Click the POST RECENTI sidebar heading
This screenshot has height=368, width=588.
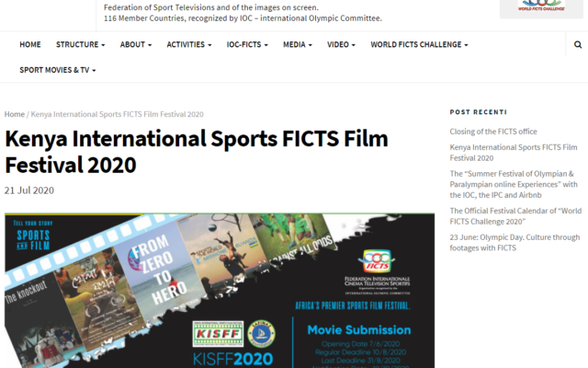[478, 112]
